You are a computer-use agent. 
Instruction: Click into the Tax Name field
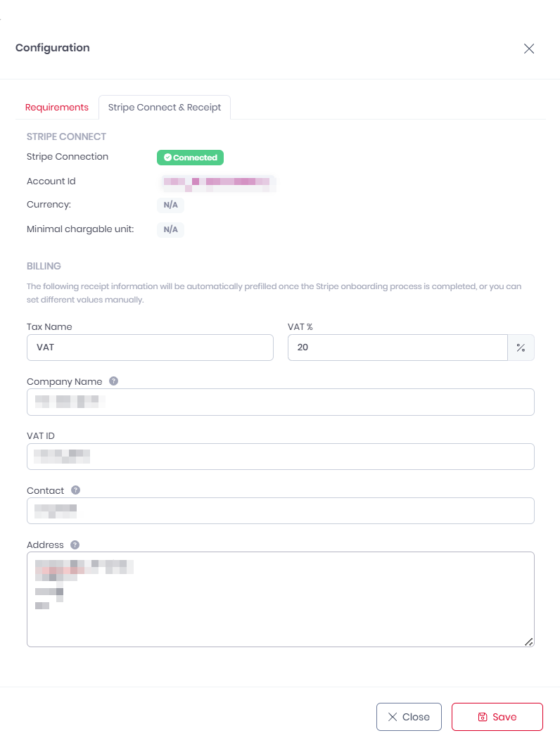[150, 348]
